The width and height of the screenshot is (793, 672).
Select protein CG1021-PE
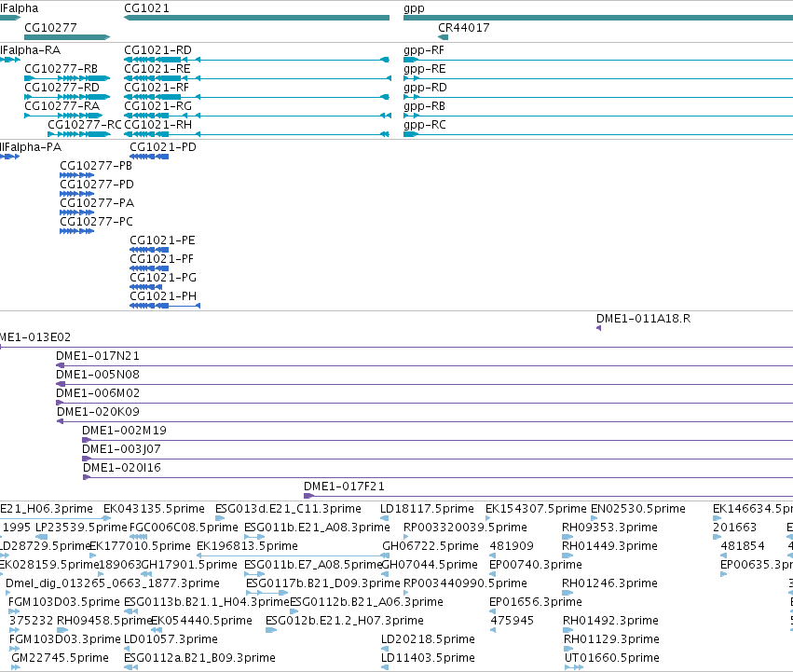tap(149, 250)
